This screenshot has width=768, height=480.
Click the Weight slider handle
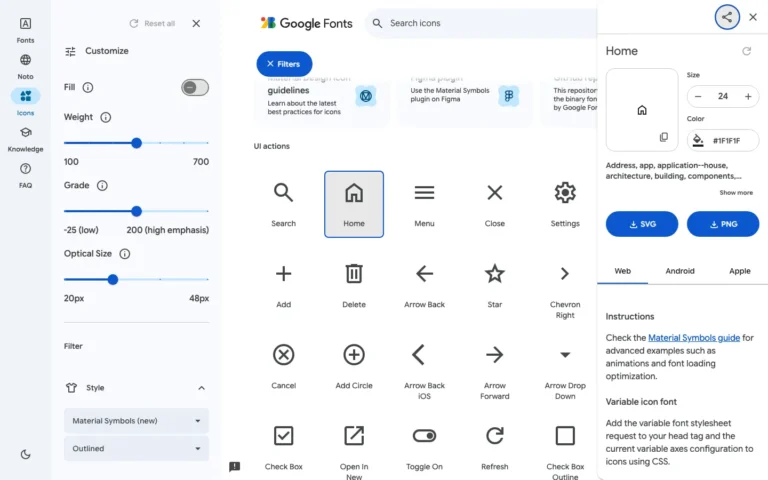point(137,143)
